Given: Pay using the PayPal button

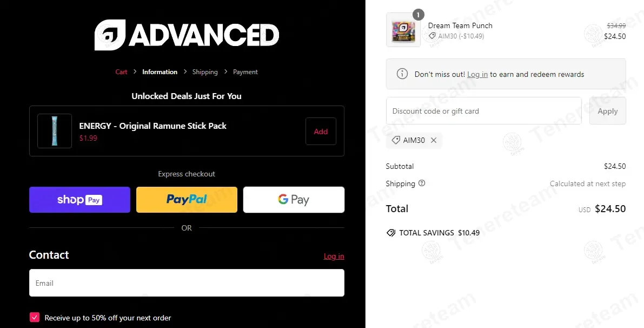Looking at the screenshot, I should [187, 200].
